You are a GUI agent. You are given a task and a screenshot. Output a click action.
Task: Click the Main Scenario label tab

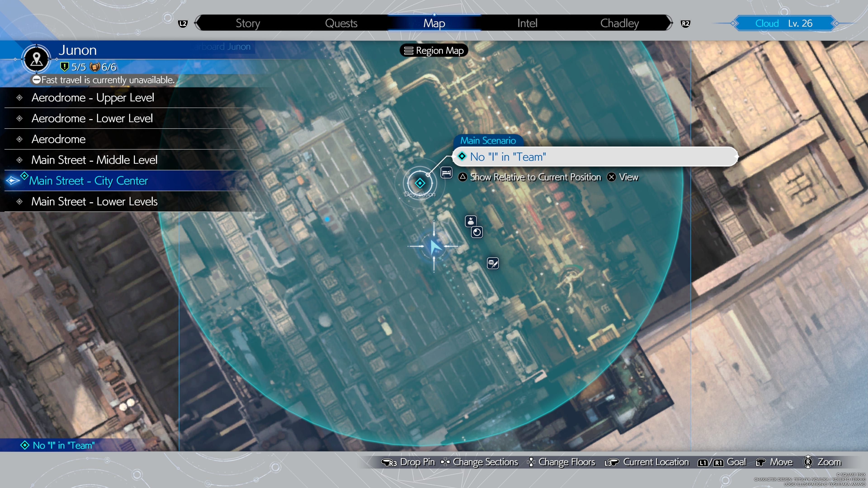[x=488, y=141]
